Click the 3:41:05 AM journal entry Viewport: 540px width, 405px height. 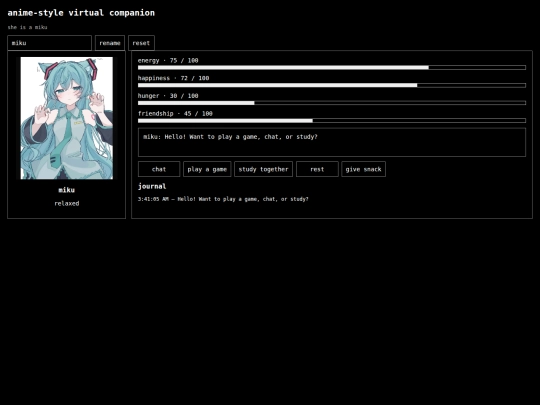click(x=223, y=199)
